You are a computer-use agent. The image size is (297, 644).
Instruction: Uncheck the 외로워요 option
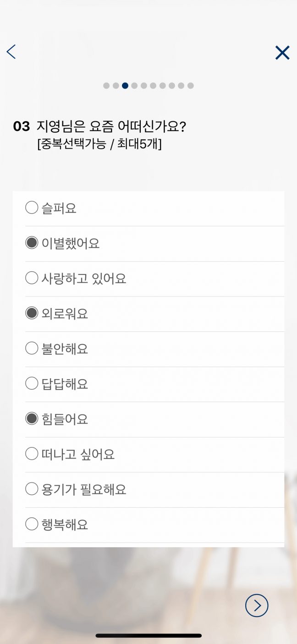coord(32,314)
